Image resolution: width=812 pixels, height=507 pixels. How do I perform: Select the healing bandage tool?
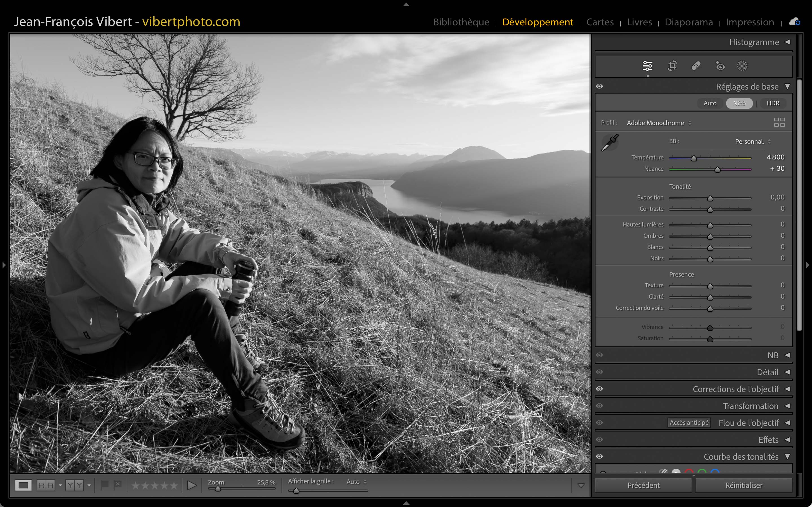(696, 66)
